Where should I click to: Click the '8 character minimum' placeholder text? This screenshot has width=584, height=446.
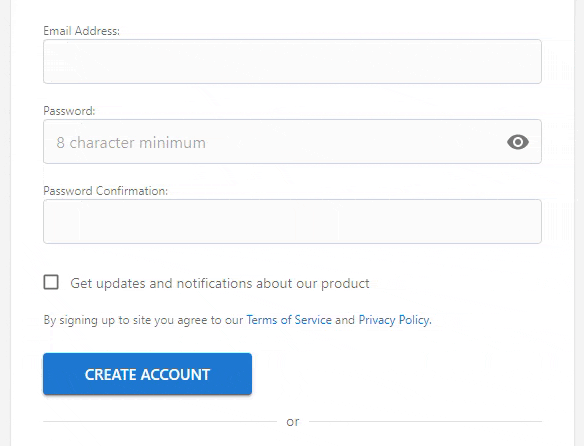pyautogui.click(x=131, y=143)
